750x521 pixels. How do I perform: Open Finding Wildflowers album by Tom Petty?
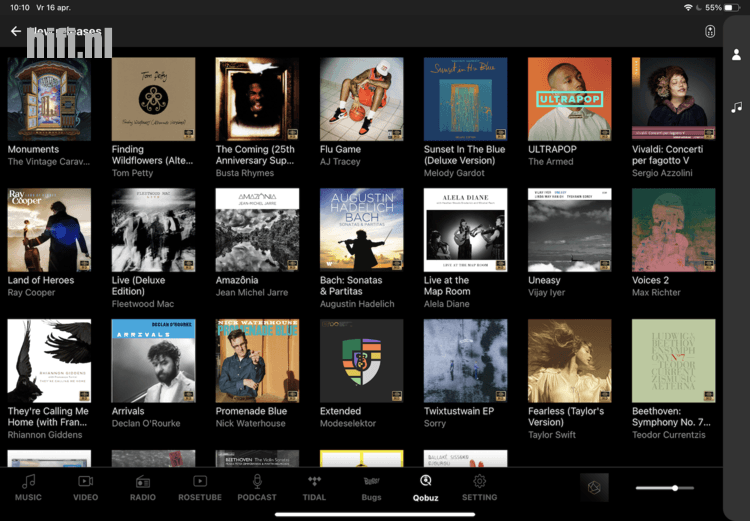click(153, 99)
